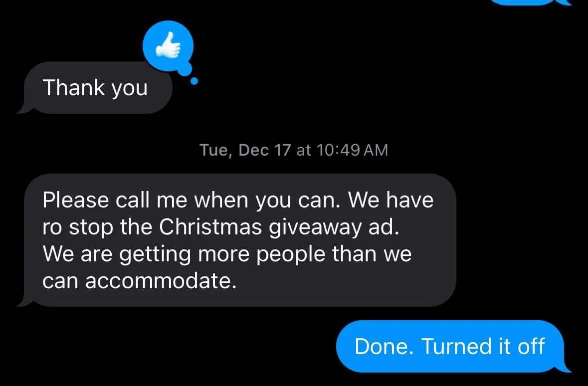588x386 pixels.
Task: Click the small blue tapback tail dot
Action: click(194, 81)
